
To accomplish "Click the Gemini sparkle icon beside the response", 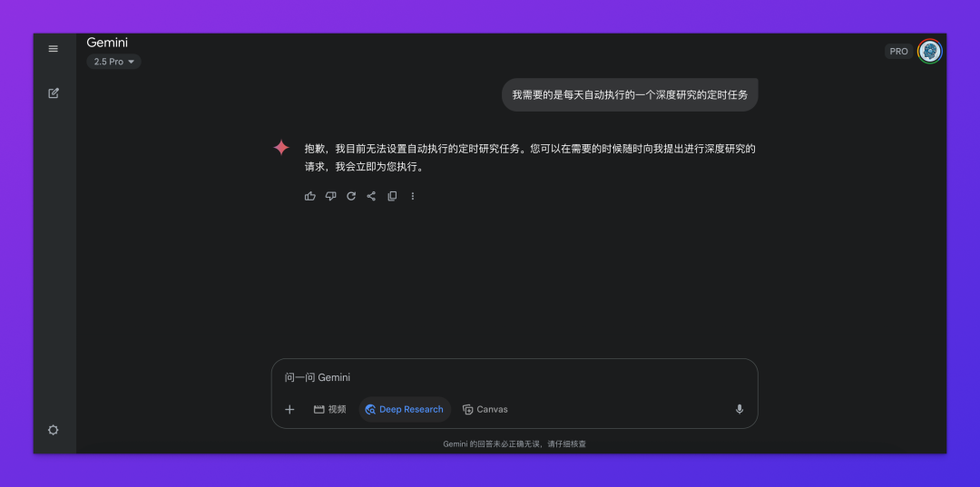I will (281, 148).
